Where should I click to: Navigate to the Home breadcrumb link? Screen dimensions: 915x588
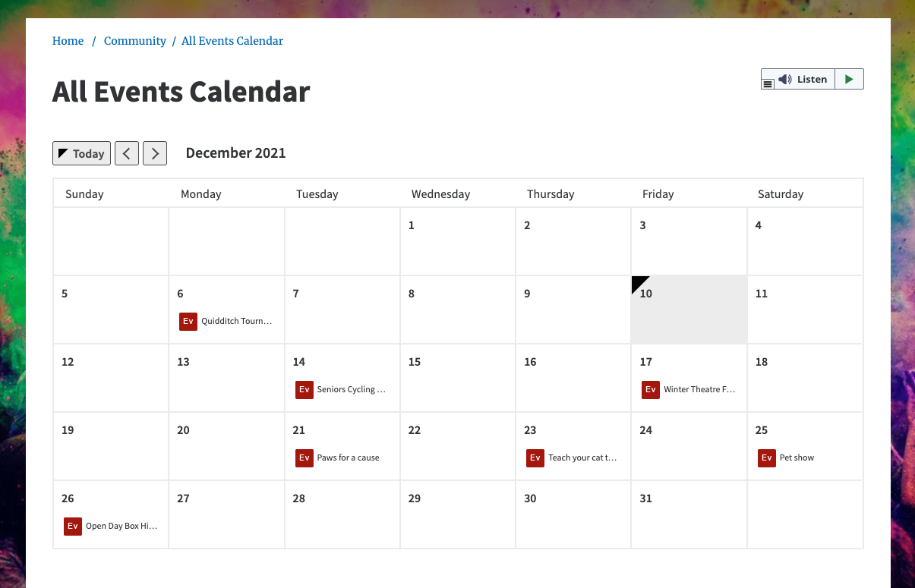[68, 41]
